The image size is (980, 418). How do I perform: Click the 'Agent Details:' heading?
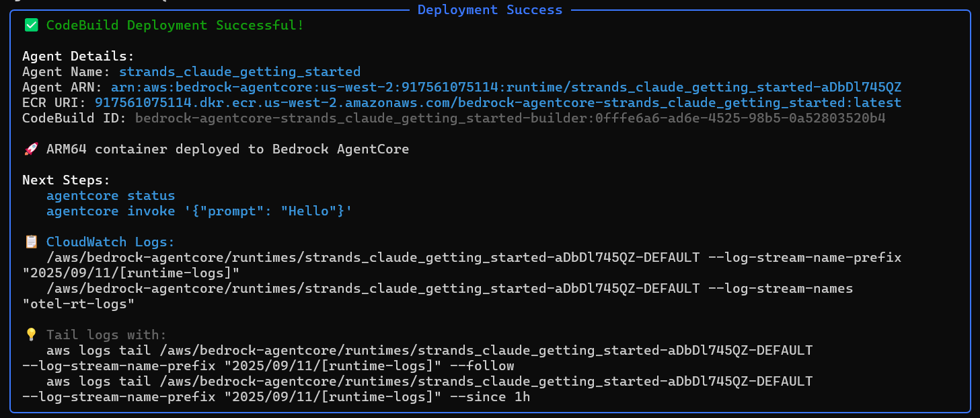tap(79, 56)
